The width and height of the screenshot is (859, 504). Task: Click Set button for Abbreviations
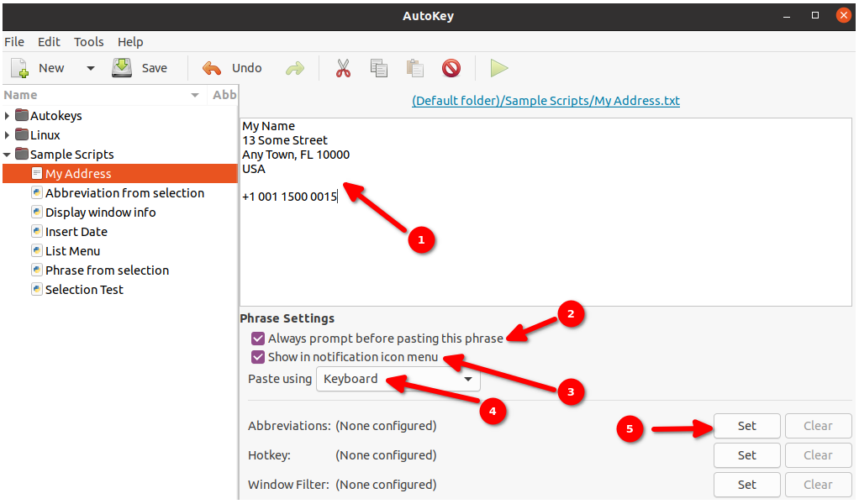click(x=746, y=426)
